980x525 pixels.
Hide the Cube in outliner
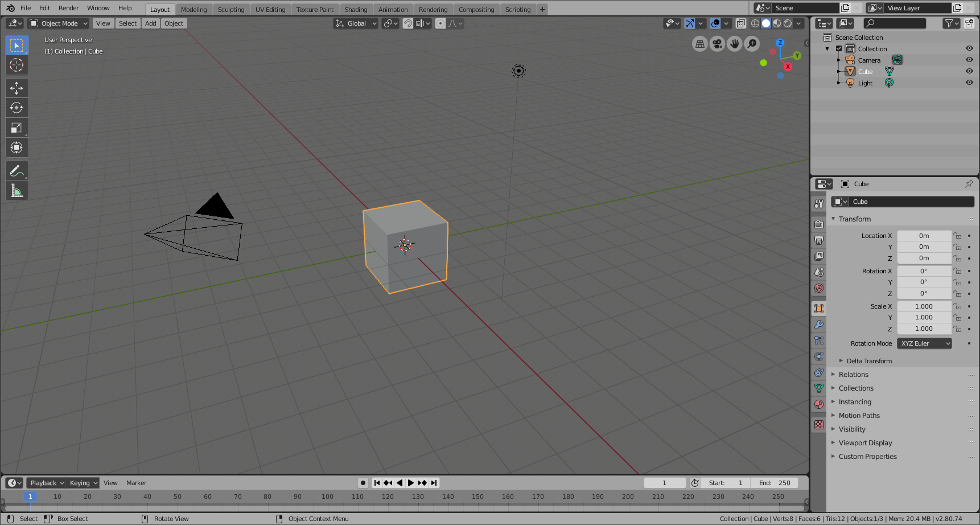(969, 71)
